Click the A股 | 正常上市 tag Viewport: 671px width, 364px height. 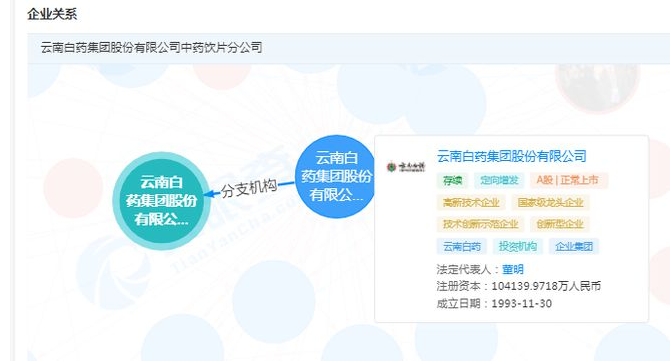pyautogui.click(x=567, y=180)
